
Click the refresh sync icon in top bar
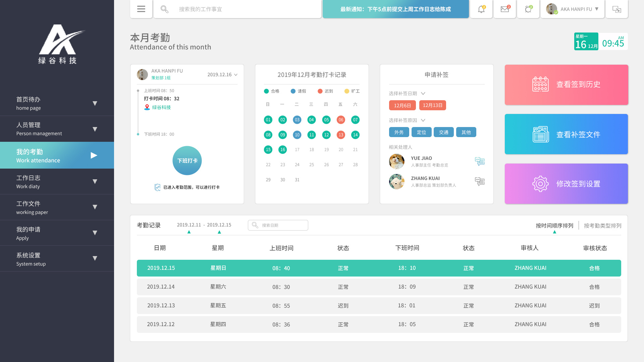point(528,9)
